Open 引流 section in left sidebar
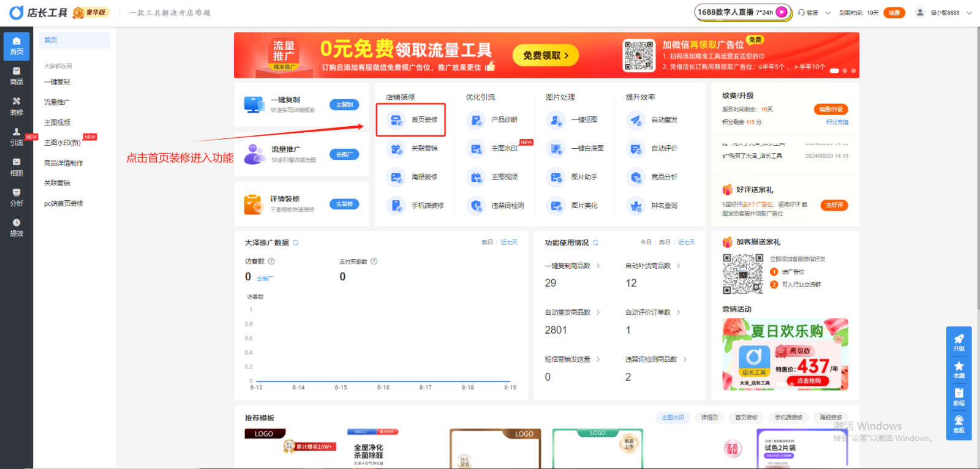The image size is (980, 469). coord(17,137)
